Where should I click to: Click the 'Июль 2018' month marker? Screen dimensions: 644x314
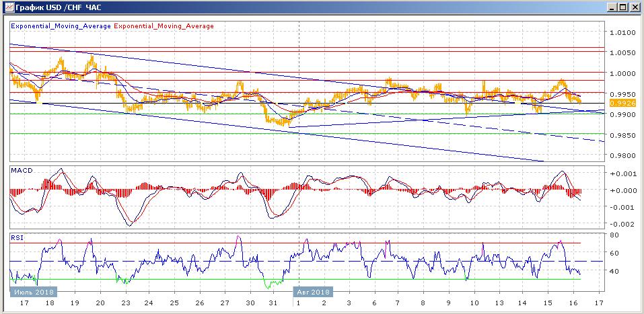33,292
